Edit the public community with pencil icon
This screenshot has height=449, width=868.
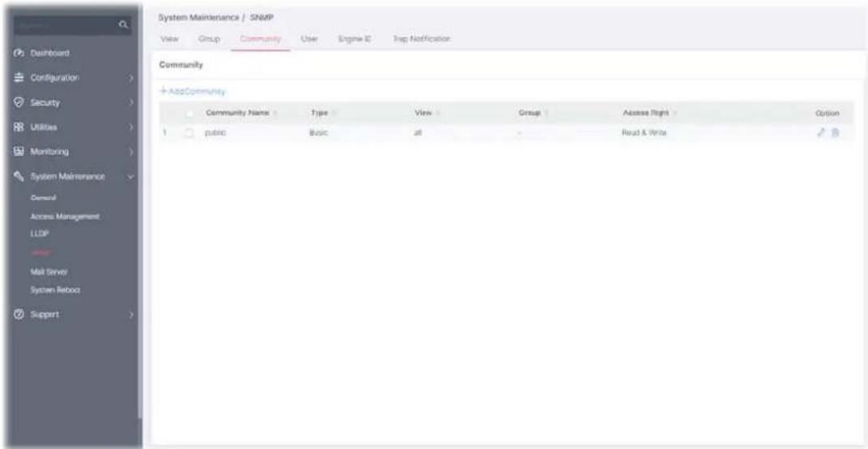pyautogui.click(x=822, y=133)
